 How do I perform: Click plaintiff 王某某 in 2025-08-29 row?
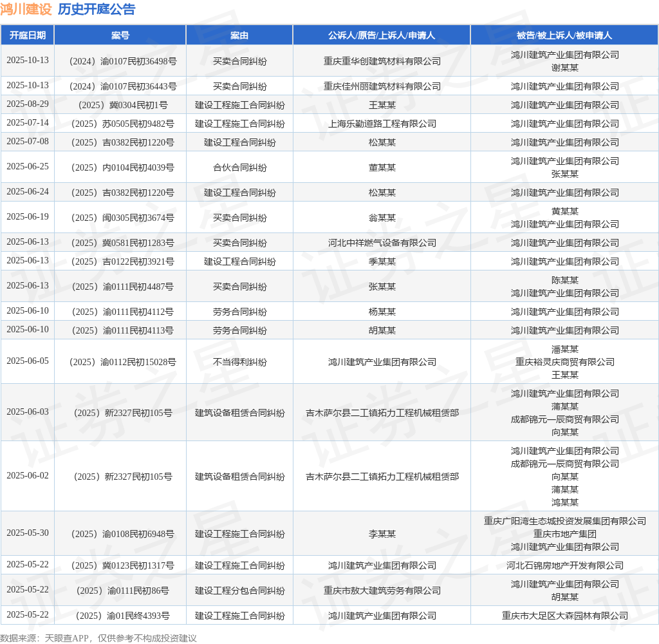pos(382,105)
